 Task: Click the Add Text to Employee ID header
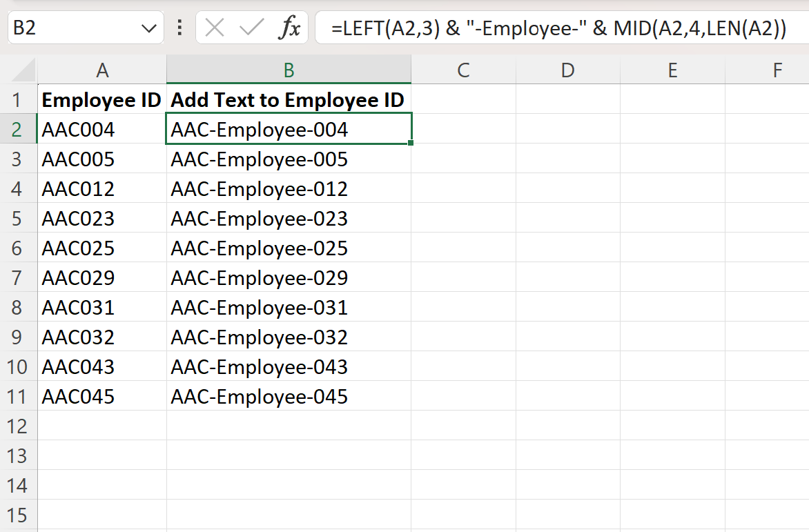coord(289,99)
